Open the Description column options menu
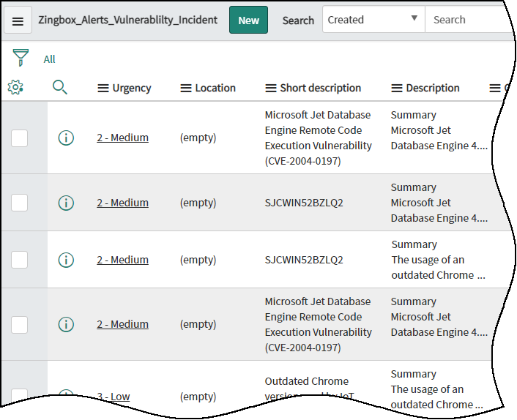The height and width of the screenshot is (420, 517). [397, 89]
